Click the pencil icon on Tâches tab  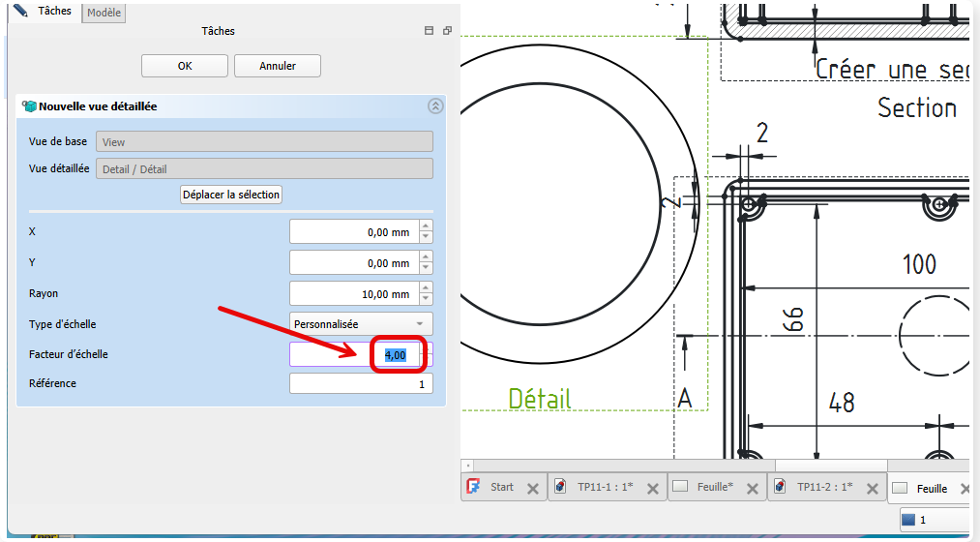coord(19,11)
